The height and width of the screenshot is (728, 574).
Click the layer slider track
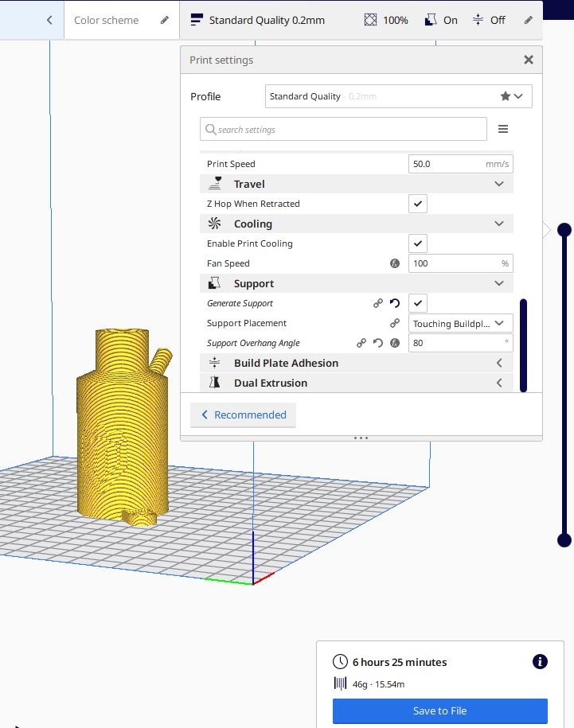click(x=564, y=384)
